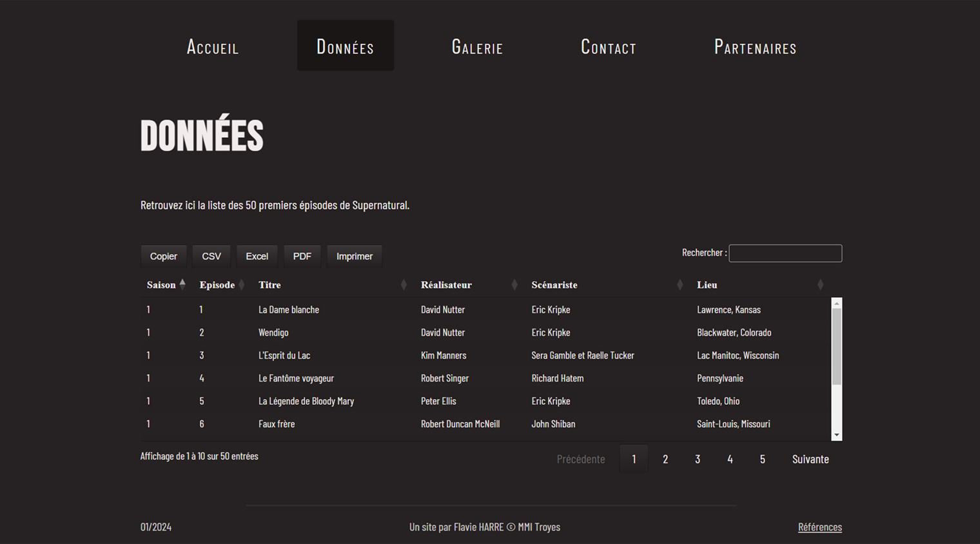The height and width of the screenshot is (544, 980).
Task: Click the Saison column header
Action: coord(161,285)
